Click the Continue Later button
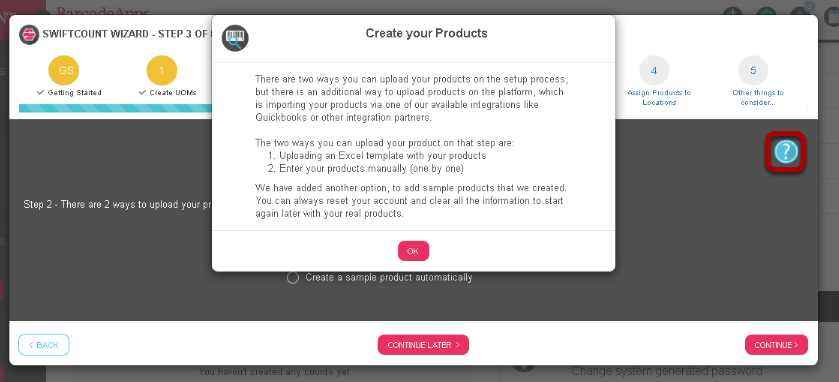 pos(423,345)
